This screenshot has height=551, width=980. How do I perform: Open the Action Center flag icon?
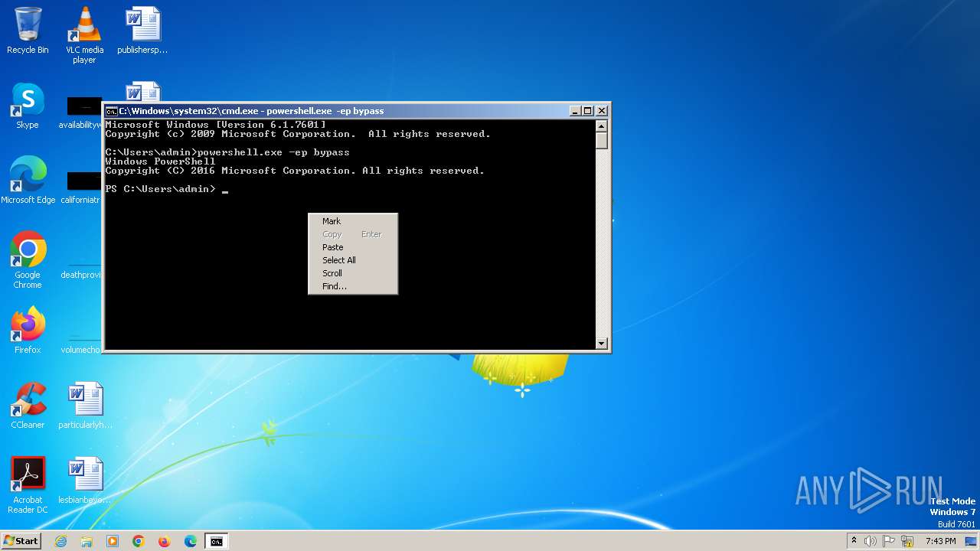[890, 541]
